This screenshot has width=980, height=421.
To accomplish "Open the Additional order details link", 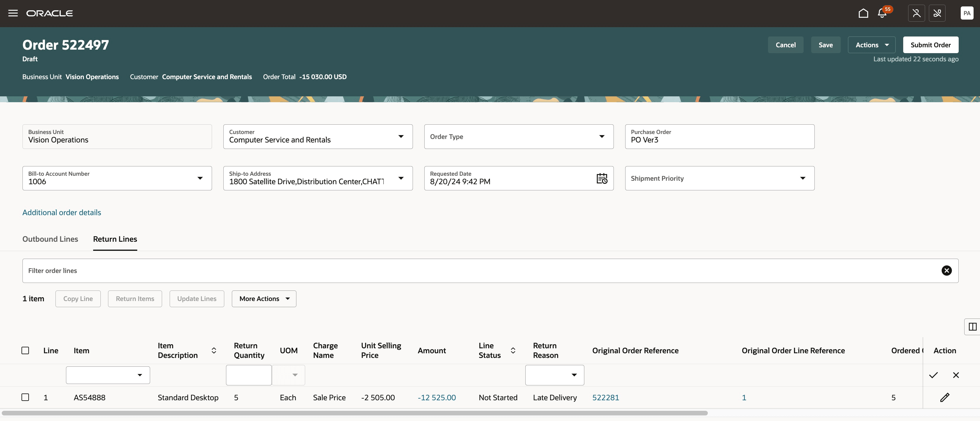I will tap(62, 213).
